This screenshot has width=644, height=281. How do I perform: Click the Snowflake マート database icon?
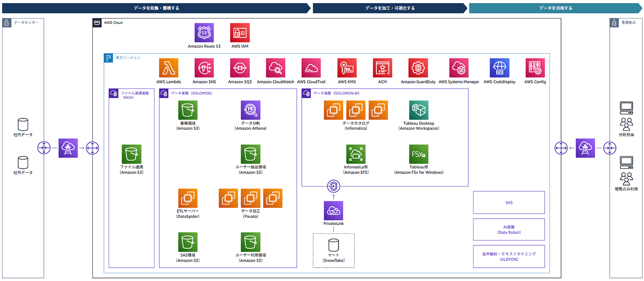(x=333, y=245)
